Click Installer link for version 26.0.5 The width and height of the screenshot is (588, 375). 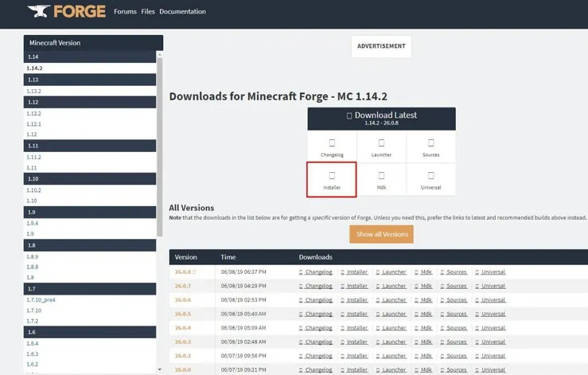tap(357, 314)
